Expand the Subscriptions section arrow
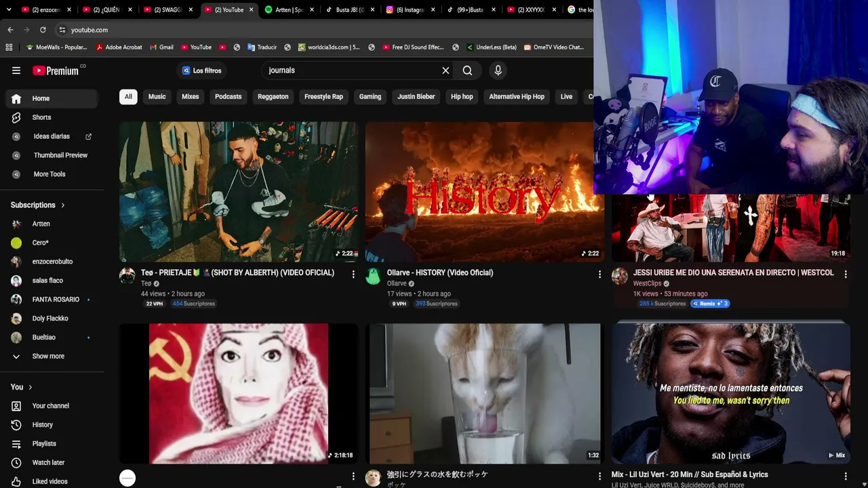The image size is (868, 488). [63, 205]
